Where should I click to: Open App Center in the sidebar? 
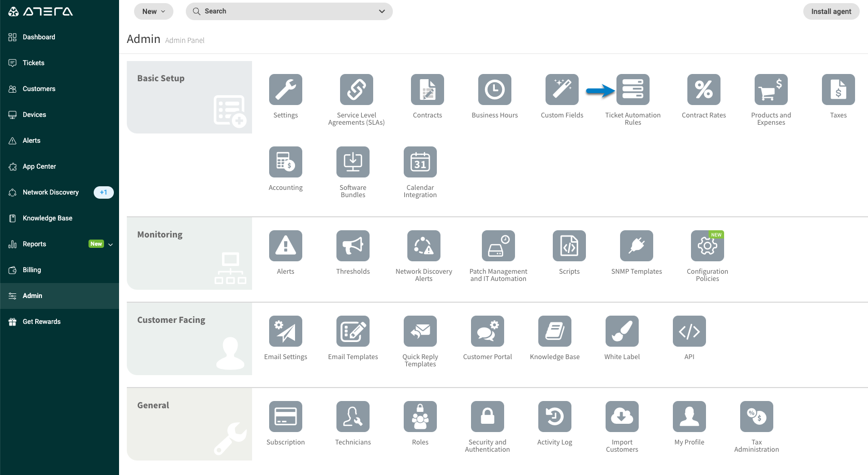point(60,167)
